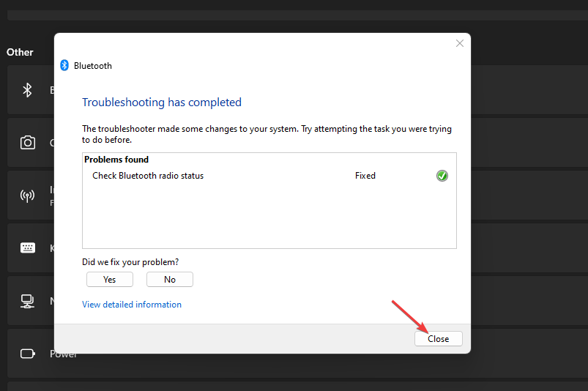
Task: Select the "Check Bluetooth radio status" entry
Action: coord(148,176)
